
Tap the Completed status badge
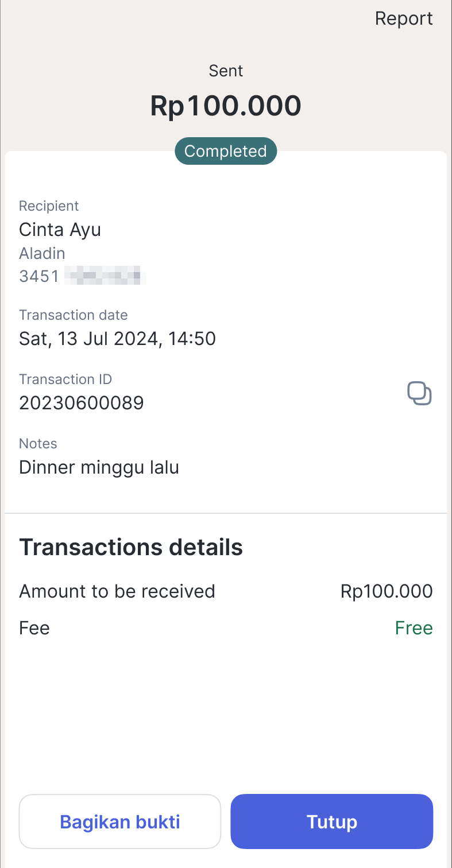[226, 151]
